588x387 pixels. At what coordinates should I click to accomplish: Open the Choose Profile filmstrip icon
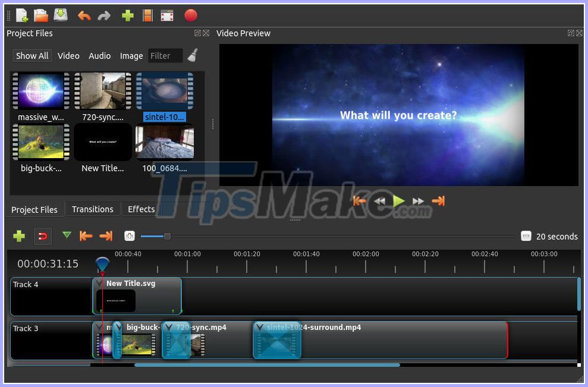(x=147, y=15)
